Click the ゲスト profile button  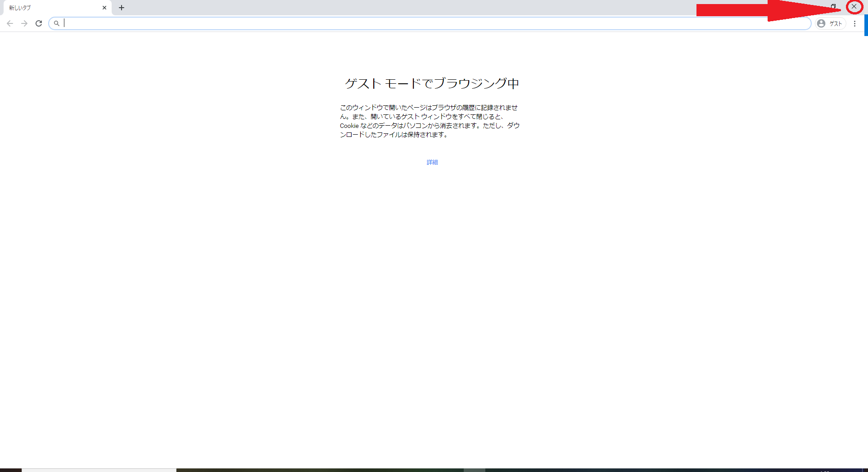pyautogui.click(x=830, y=23)
